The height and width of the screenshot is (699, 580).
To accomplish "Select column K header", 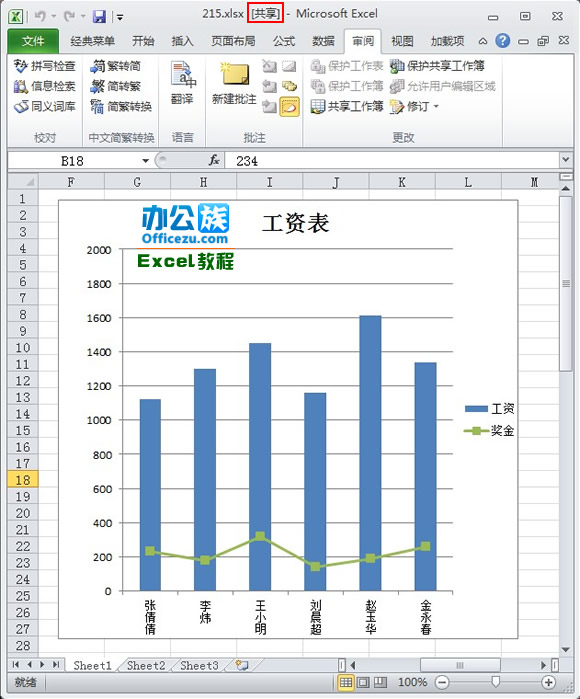I will tap(402, 182).
